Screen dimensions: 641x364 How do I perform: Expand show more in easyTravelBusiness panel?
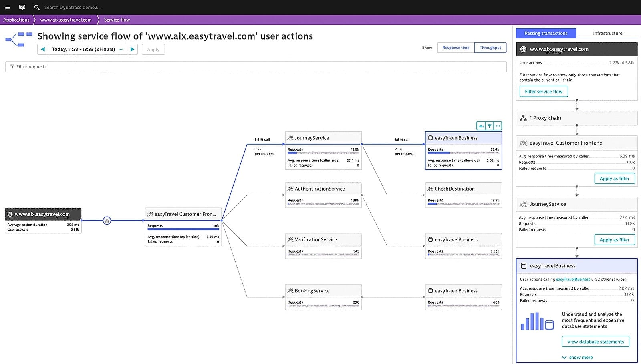coord(577,357)
